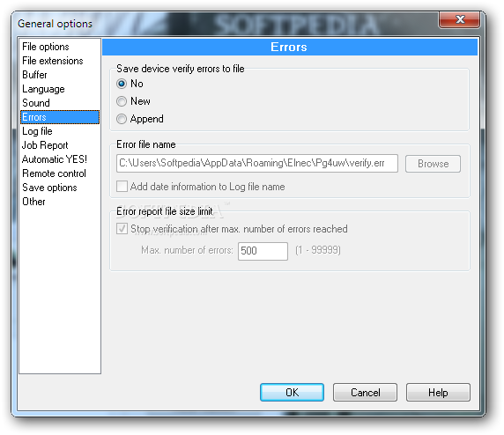Click the (1 - 99999) range hint
Image resolution: width=504 pixels, height=435 pixels.
tap(318, 250)
